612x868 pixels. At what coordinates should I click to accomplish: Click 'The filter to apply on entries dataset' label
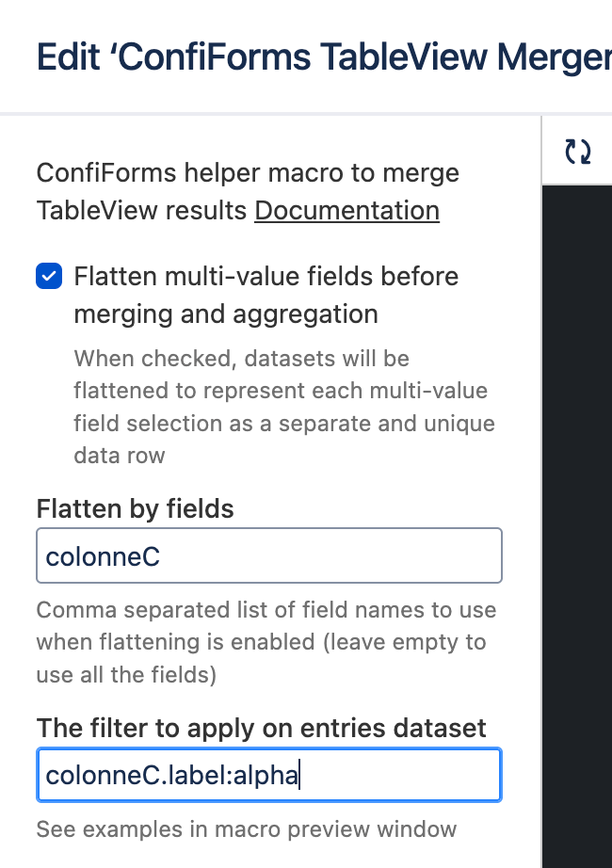pos(261,728)
